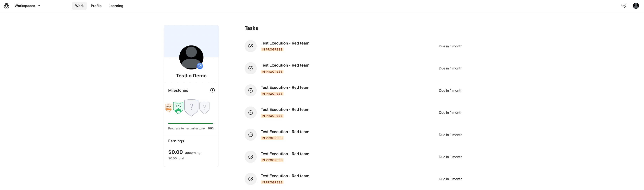Open the Profile tab

96,6
